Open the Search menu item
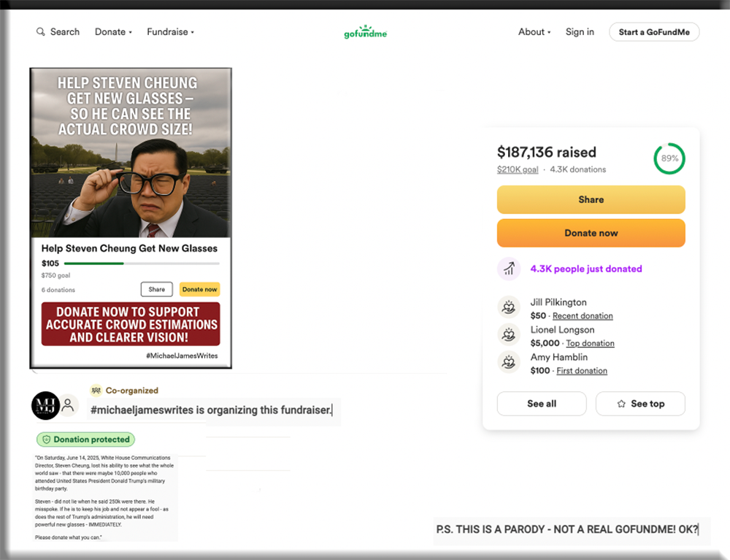Viewport: 730px width, 560px height. [x=58, y=31]
